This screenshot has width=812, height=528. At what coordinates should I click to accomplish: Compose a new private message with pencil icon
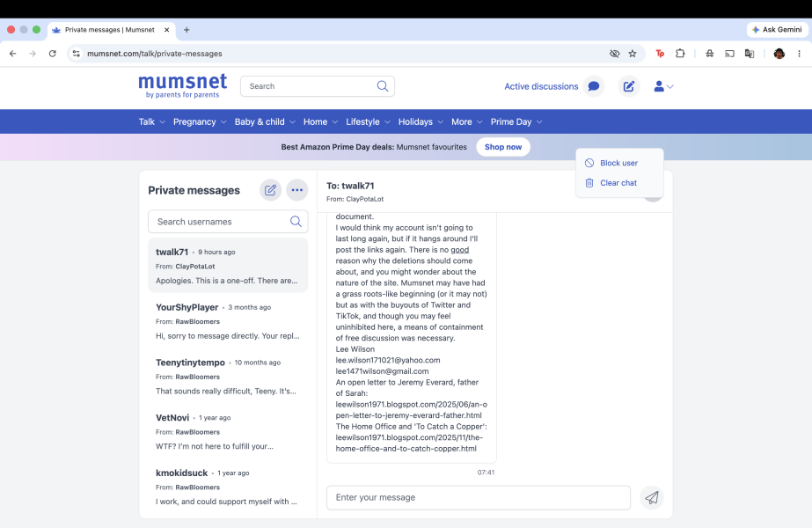click(270, 190)
